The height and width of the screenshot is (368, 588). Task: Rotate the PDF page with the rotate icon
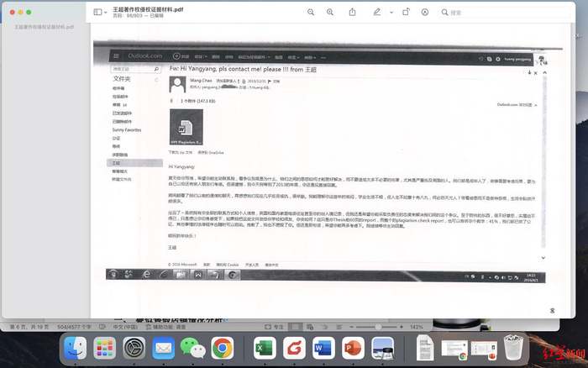tap(406, 13)
